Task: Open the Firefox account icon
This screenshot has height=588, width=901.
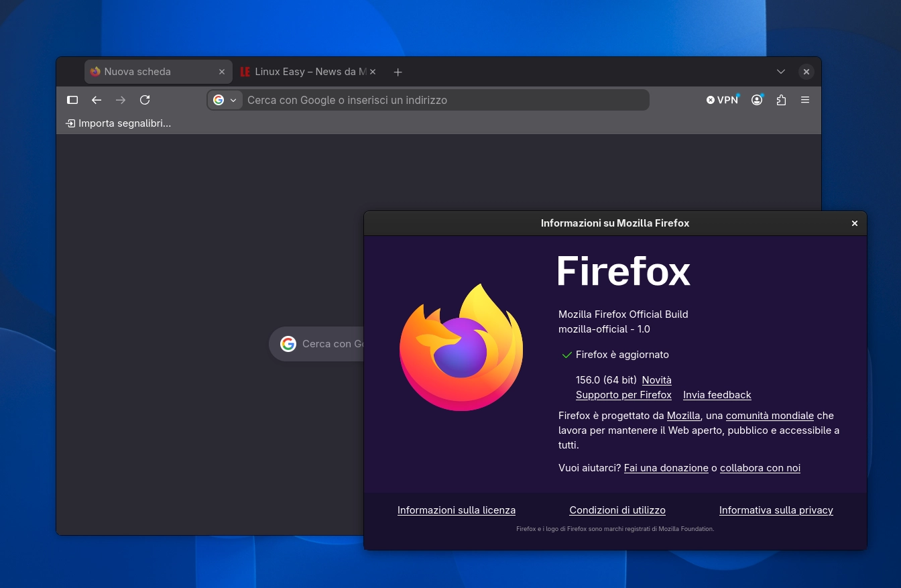Action: tap(757, 100)
